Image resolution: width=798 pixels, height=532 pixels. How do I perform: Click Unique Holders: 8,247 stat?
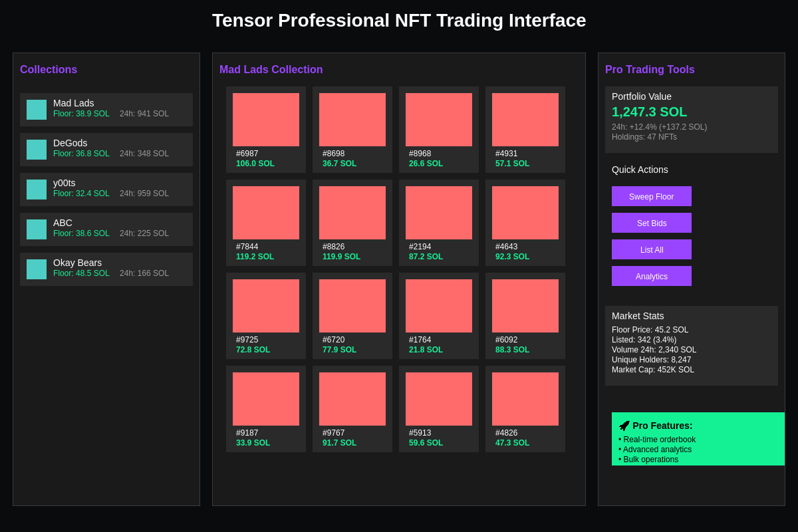[x=652, y=360]
